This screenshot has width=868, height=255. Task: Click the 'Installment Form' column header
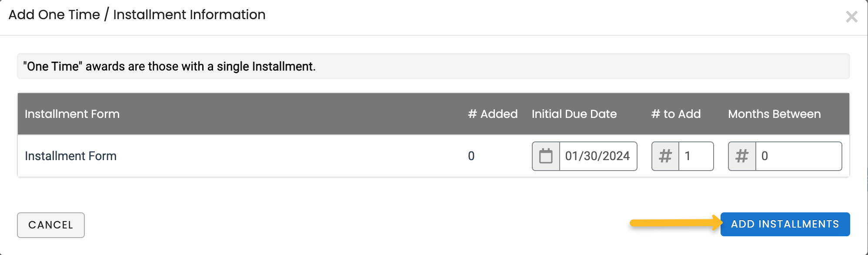click(x=72, y=114)
